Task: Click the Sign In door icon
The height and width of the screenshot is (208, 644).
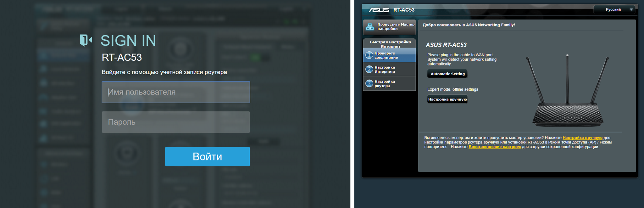Action: pos(86,40)
